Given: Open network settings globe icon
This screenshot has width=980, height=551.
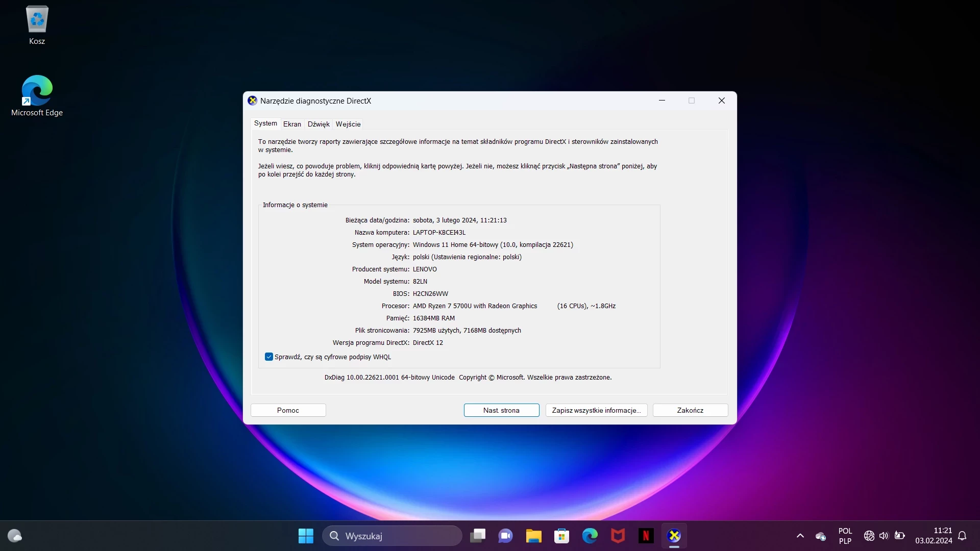Looking at the screenshot, I should tap(869, 536).
